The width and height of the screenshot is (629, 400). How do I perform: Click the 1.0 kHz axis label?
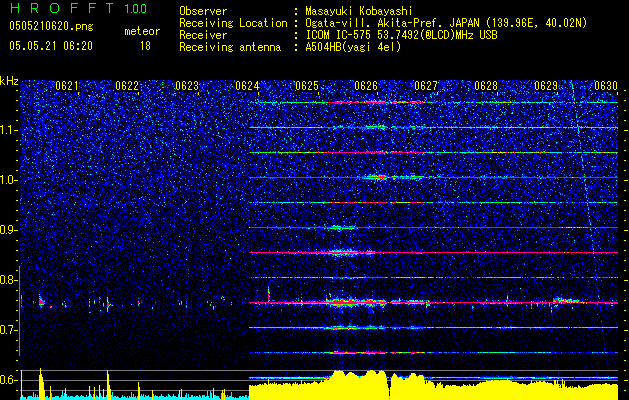click(8, 180)
